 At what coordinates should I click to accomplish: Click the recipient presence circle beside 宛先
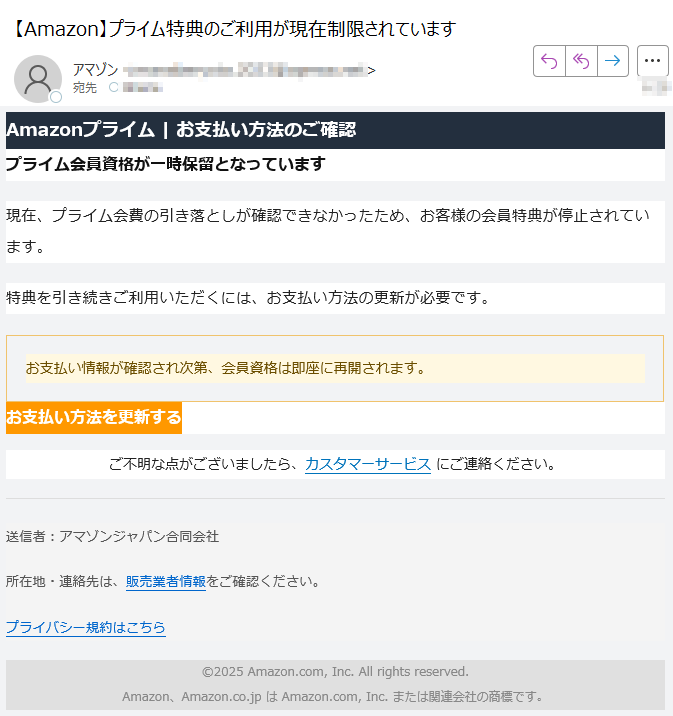(x=113, y=87)
